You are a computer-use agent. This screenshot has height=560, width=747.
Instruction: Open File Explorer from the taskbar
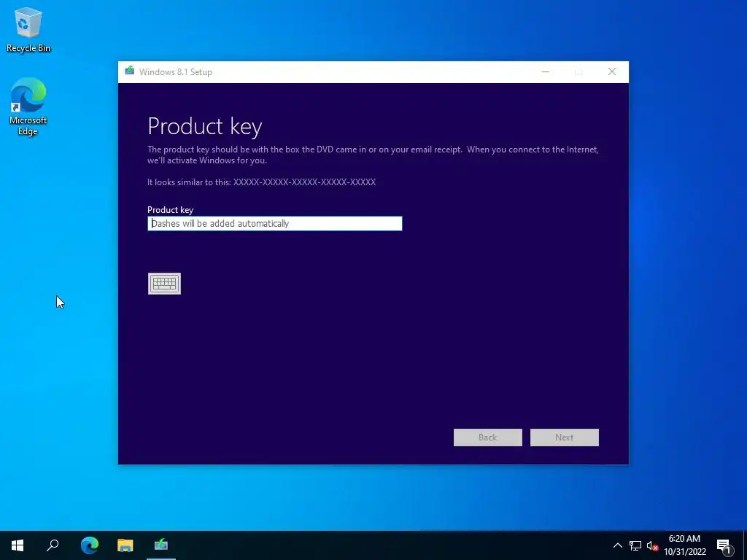[125, 545]
